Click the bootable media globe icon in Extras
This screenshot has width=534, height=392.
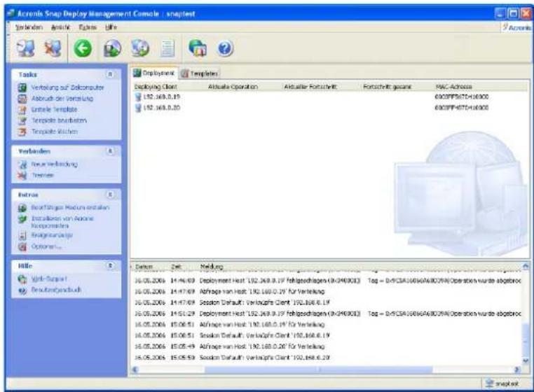[22, 208]
